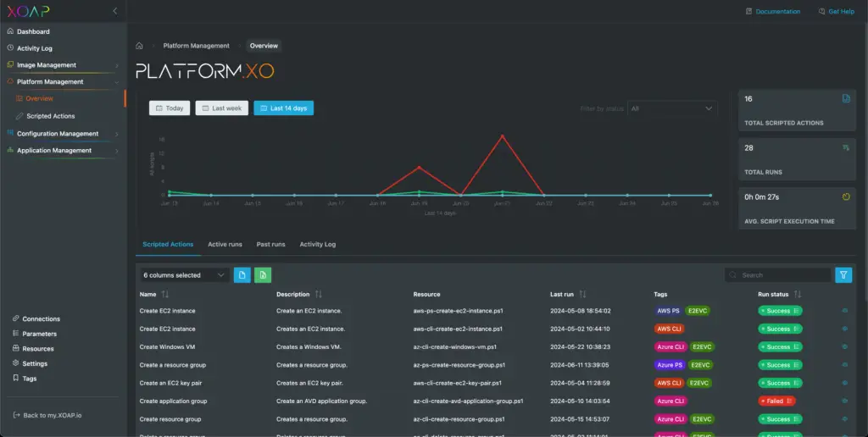Open Parameters page

click(39, 334)
